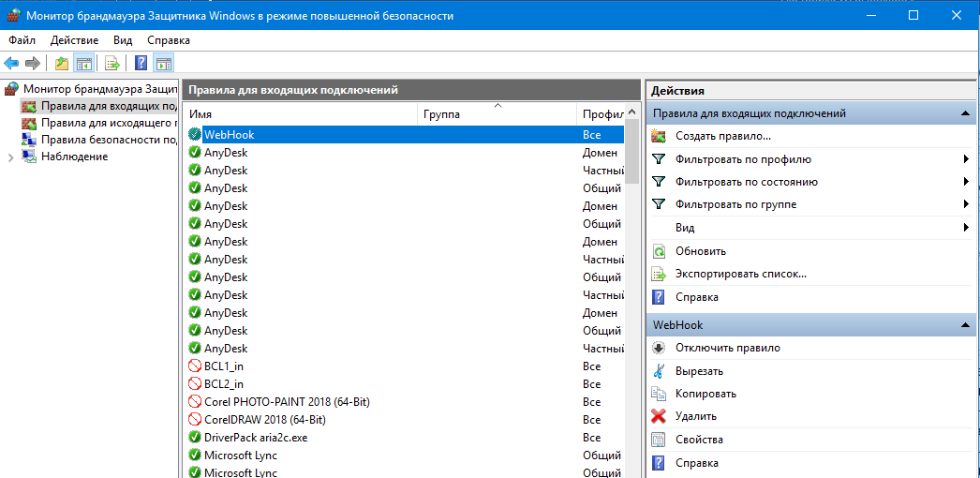
Task: Click the blue Help toolbar icon
Action: (x=141, y=64)
